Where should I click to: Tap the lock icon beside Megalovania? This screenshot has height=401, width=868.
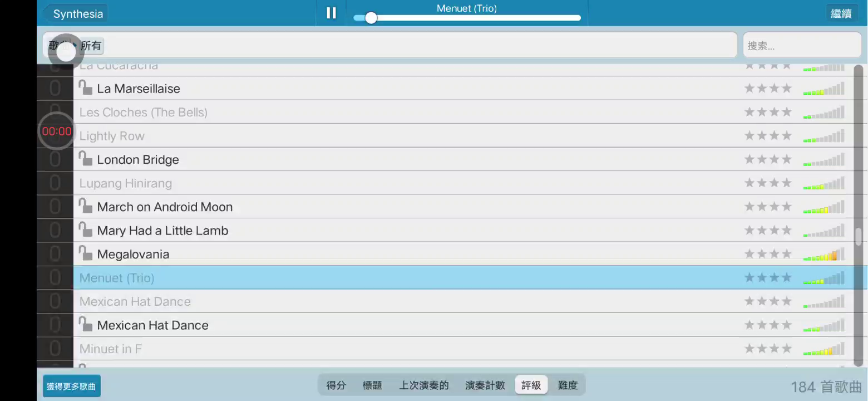(85, 253)
